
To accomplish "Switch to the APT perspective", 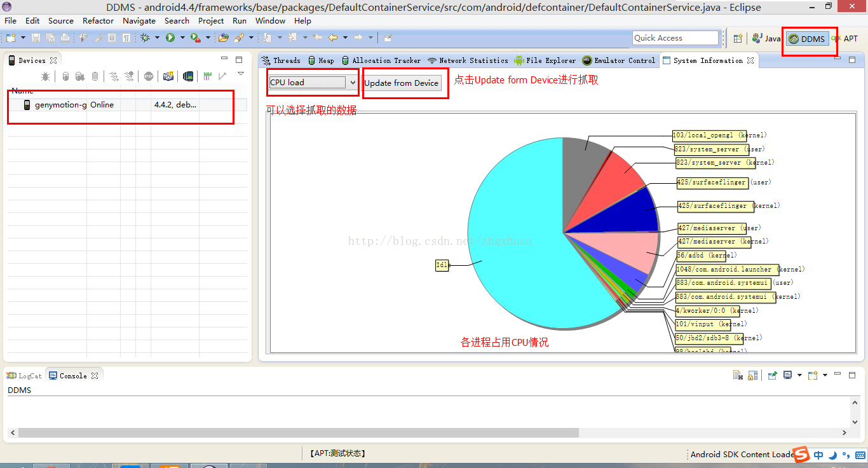I will click(845, 39).
